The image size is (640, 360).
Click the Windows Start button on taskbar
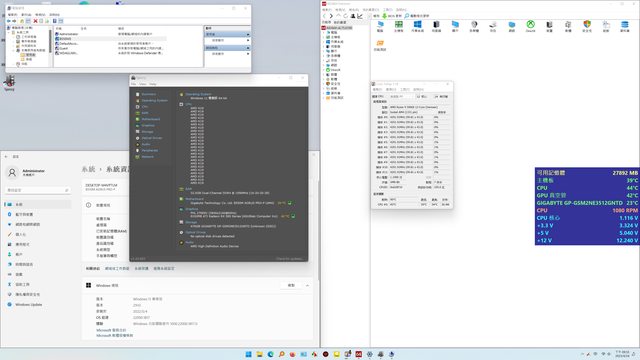pyautogui.click(x=249, y=354)
